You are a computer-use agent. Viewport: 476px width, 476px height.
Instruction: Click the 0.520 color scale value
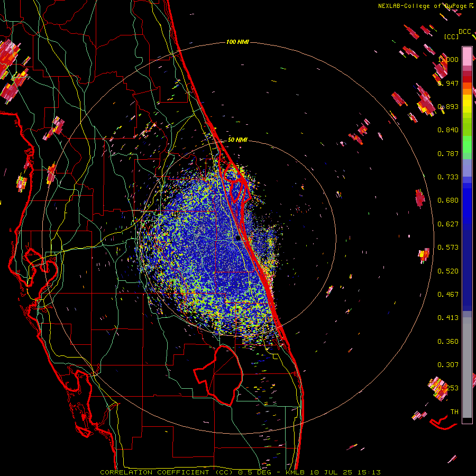(x=448, y=271)
